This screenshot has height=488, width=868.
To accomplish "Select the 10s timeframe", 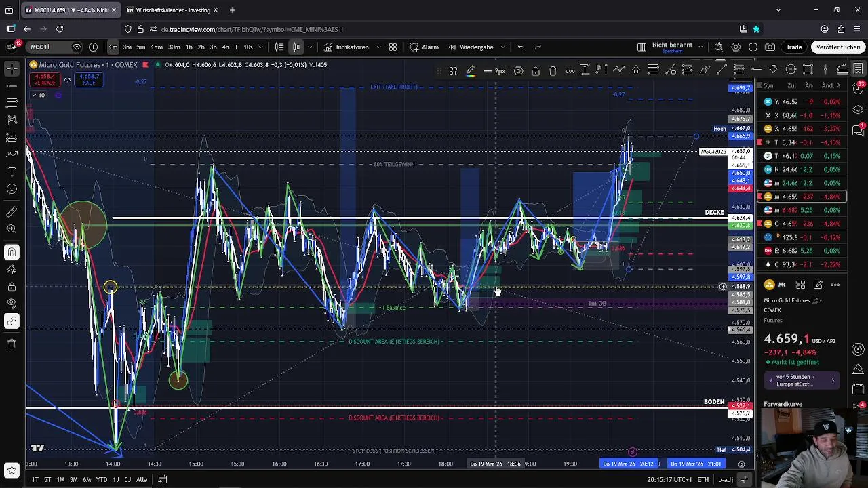I will pyautogui.click(x=248, y=47).
